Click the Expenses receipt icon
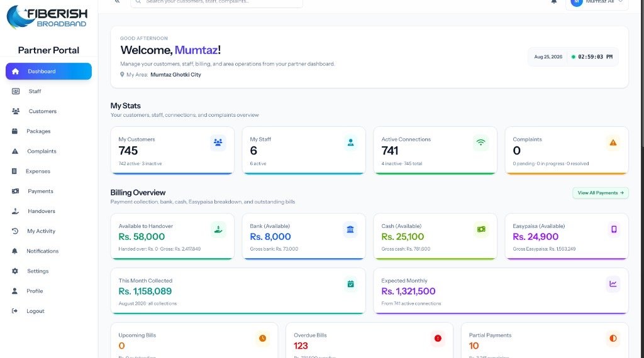 14,171
